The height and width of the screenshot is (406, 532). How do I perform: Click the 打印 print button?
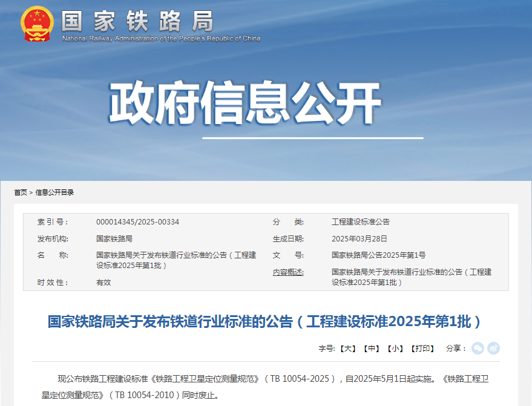(x=422, y=349)
